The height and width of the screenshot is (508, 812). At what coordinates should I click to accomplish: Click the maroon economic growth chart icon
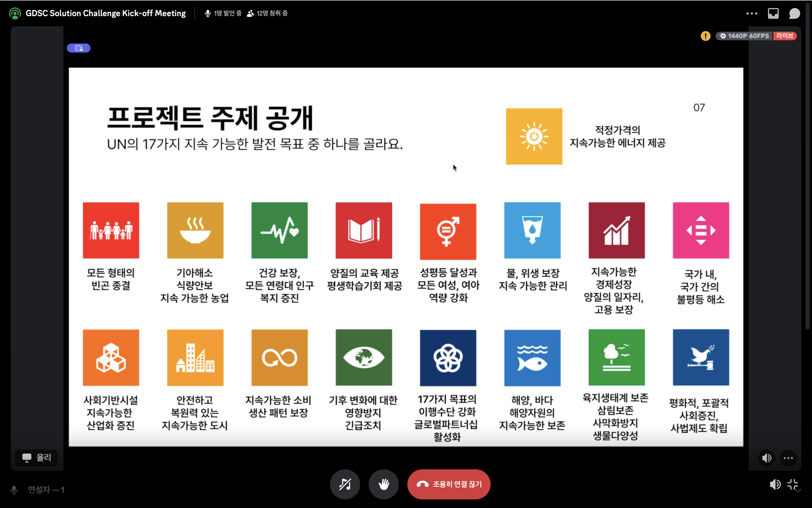tap(617, 230)
